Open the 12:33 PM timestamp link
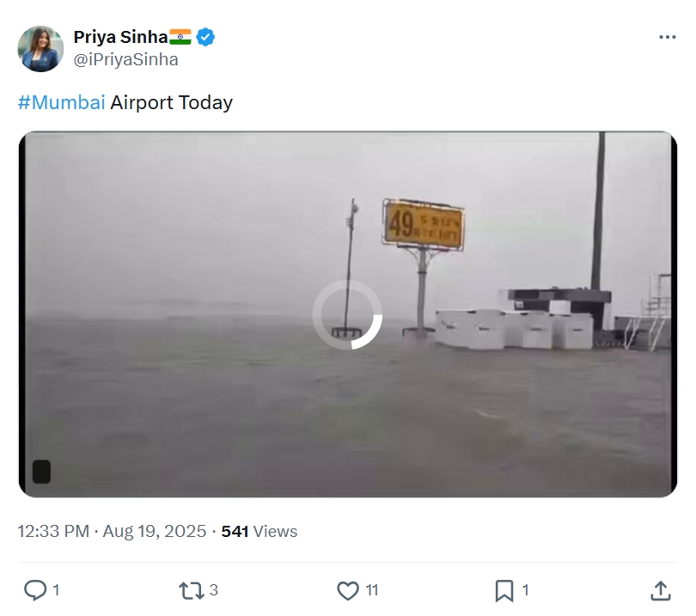 (x=53, y=531)
